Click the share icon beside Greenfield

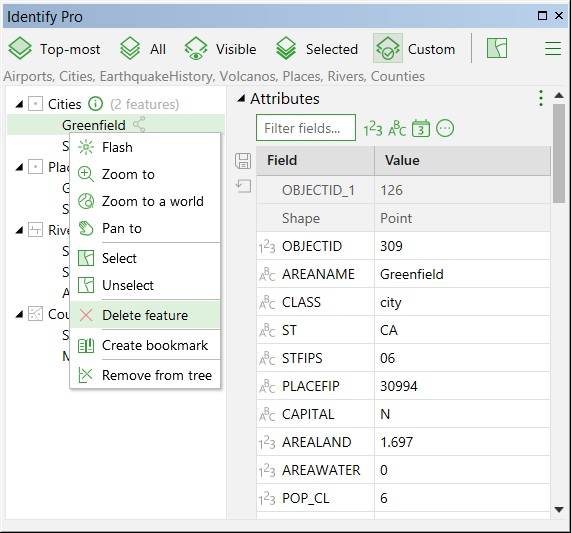pyautogui.click(x=139, y=125)
